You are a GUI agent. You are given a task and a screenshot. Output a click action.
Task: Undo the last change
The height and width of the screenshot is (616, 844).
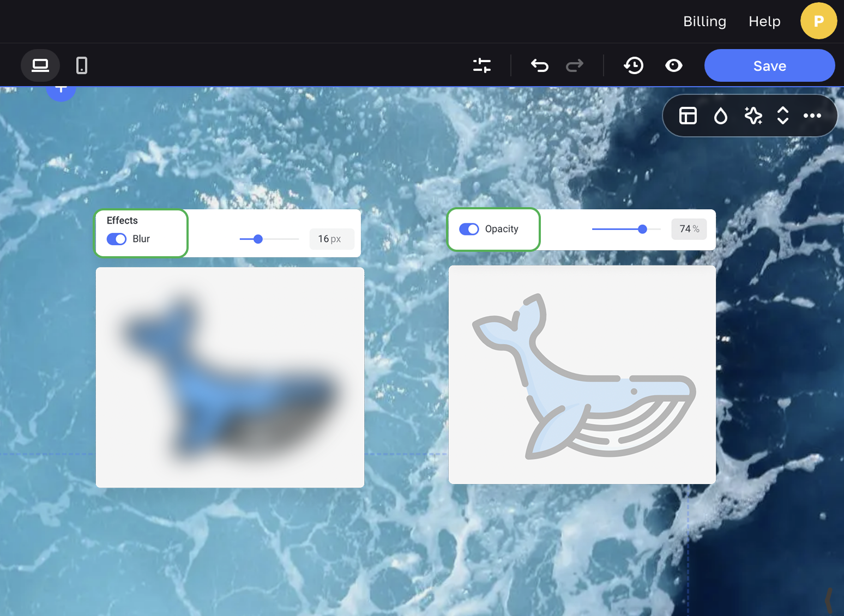tap(539, 65)
